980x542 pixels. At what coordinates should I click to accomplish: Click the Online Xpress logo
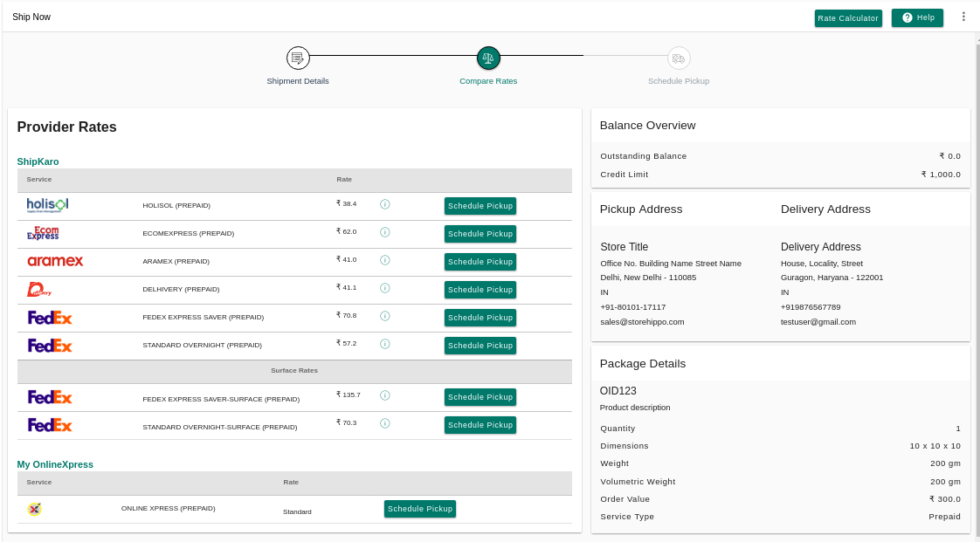34,510
